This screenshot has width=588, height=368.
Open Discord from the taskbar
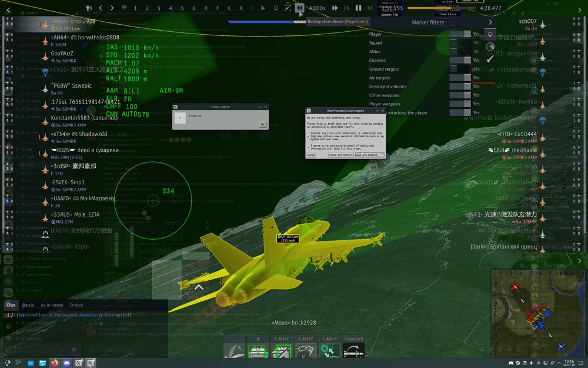[67, 363]
